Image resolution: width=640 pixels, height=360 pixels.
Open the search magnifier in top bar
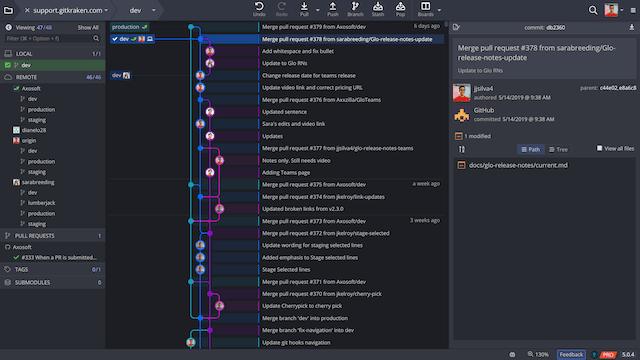(593, 10)
